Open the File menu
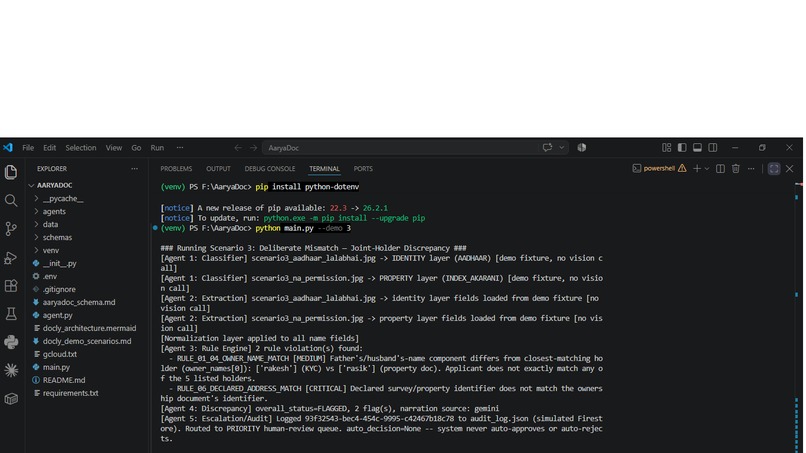The height and width of the screenshot is (453, 806). click(28, 148)
